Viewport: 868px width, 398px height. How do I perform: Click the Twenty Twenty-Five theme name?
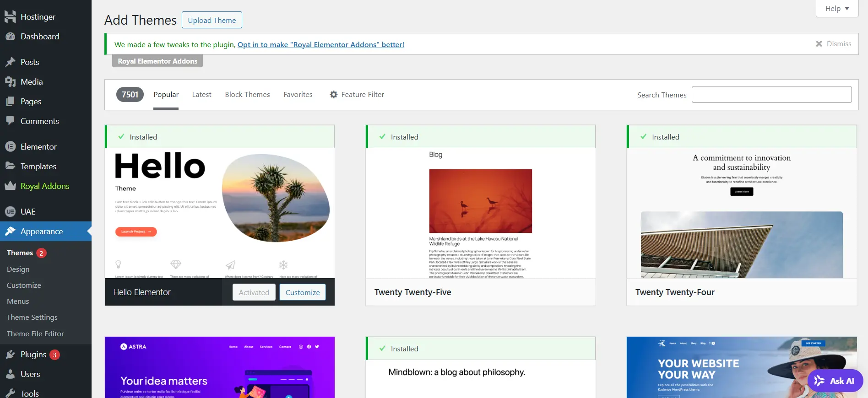pyautogui.click(x=412, y=292)
